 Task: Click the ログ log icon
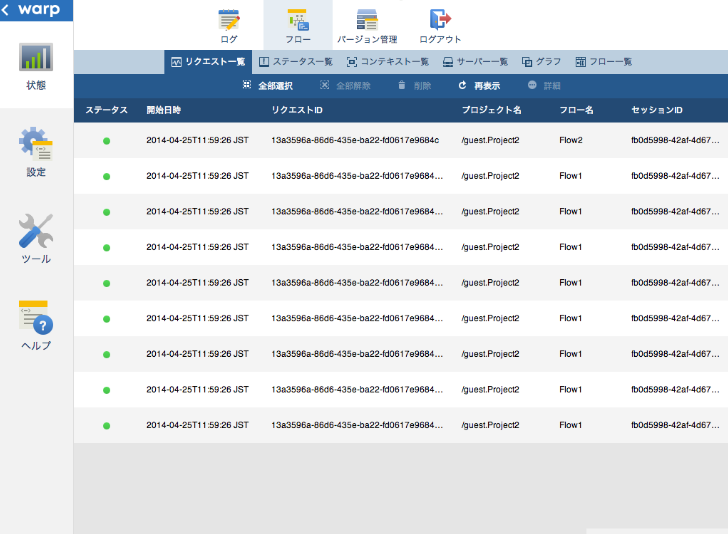(x=229, y=20)
